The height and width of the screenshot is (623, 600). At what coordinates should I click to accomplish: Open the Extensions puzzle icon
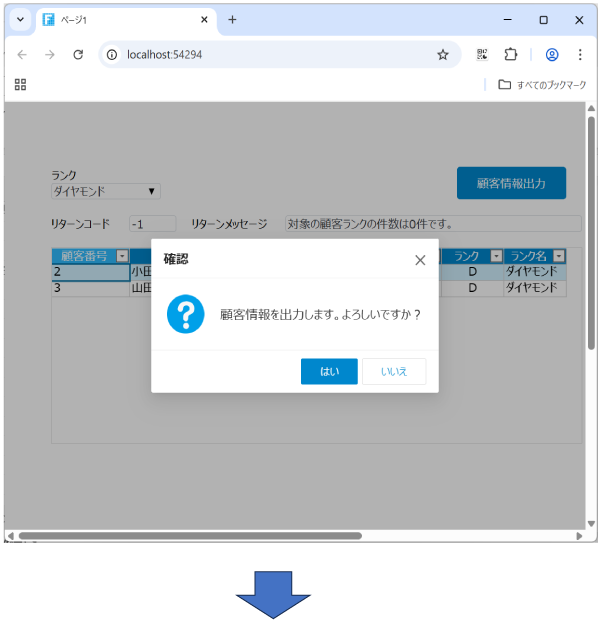click(x=511, y=54)
